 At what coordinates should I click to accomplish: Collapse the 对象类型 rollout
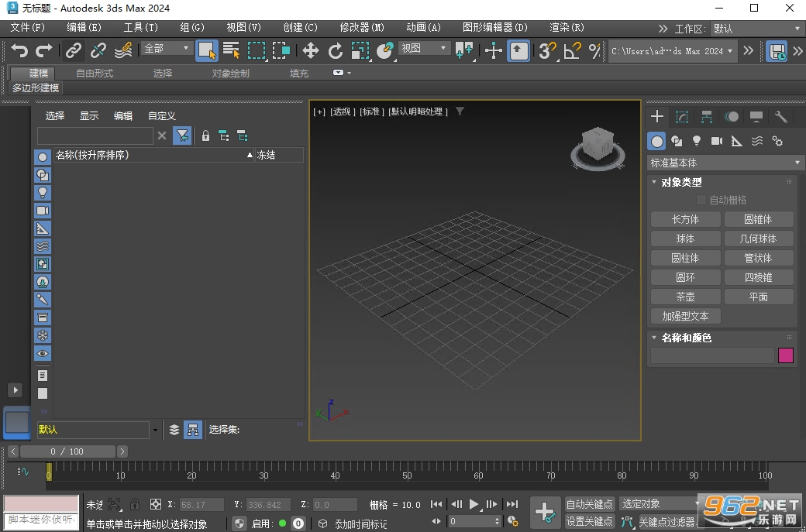(654, 182)
